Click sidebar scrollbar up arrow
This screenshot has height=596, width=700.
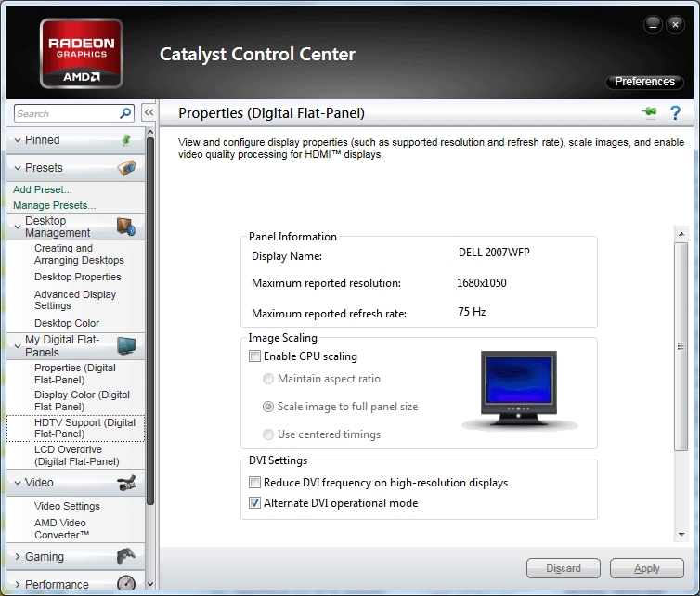coord(150,132)
